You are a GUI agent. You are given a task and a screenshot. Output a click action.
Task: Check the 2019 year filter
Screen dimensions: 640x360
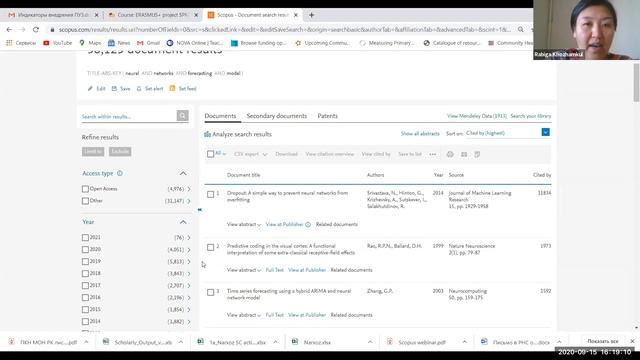click(x=85, y=261)
